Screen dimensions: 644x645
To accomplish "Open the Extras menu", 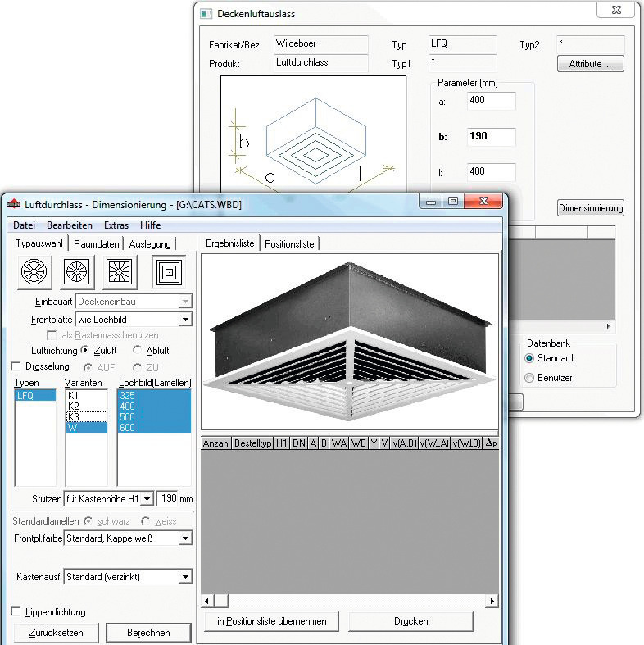I will [x=116, y=225].
